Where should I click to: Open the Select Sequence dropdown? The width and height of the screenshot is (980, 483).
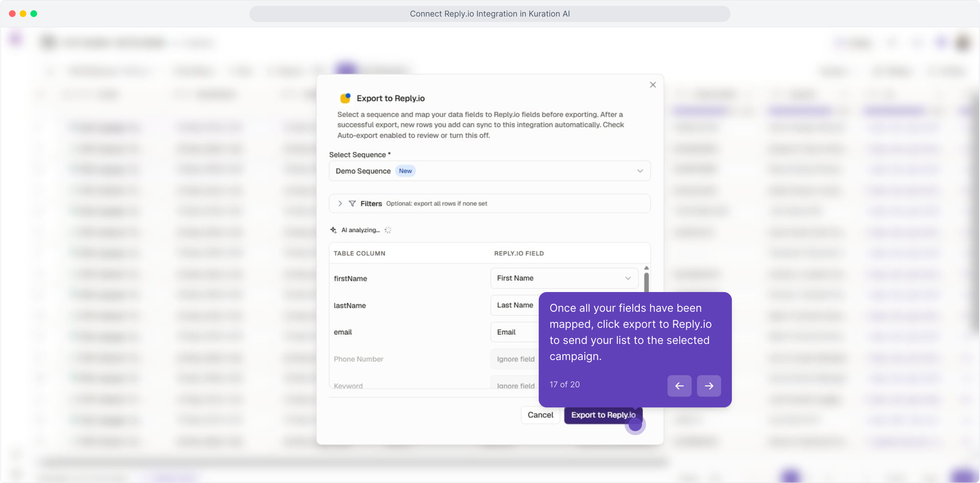(490, 171)
